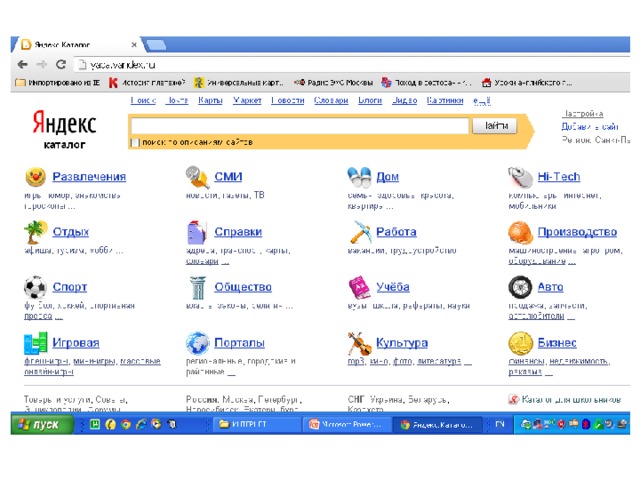Viewport: 640px width, 480px height.
Task: Click the palm tree Отдых icon
Action: (x=36, y=232)
